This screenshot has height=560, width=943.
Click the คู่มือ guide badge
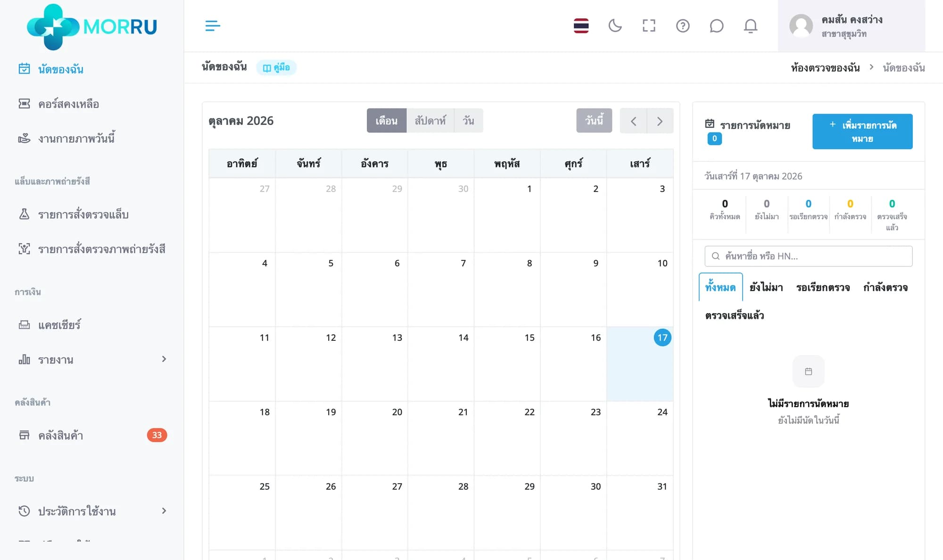point(276,67)
